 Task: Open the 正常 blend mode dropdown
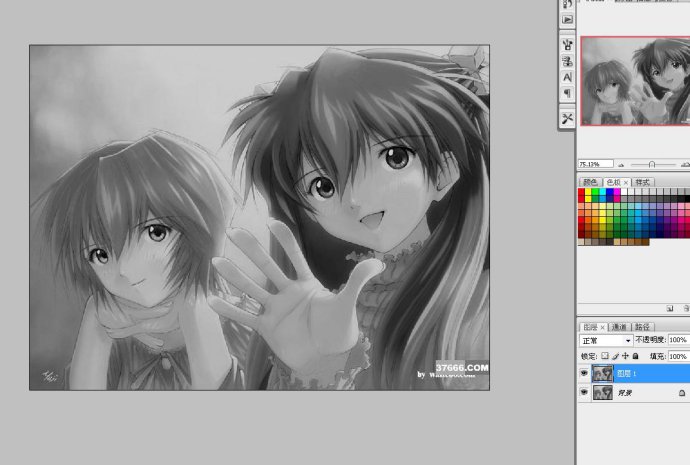pyautogui.click(x=606, y=341)
